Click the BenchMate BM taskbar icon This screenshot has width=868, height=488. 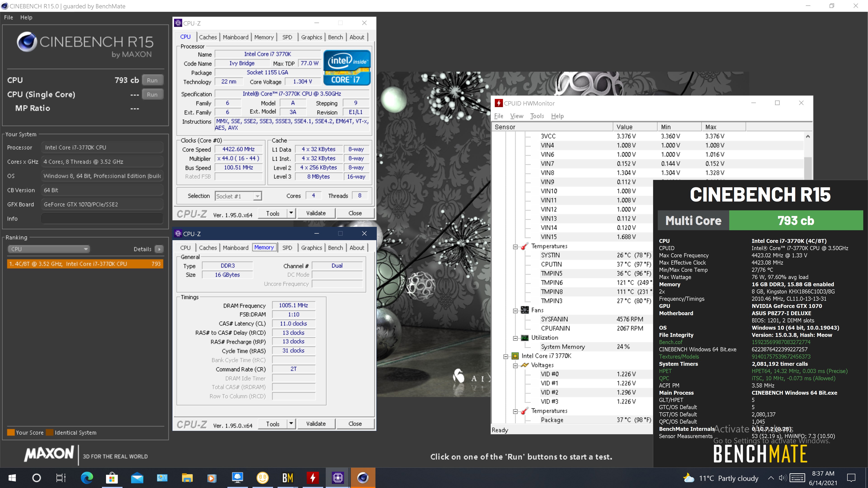[288, 478]
